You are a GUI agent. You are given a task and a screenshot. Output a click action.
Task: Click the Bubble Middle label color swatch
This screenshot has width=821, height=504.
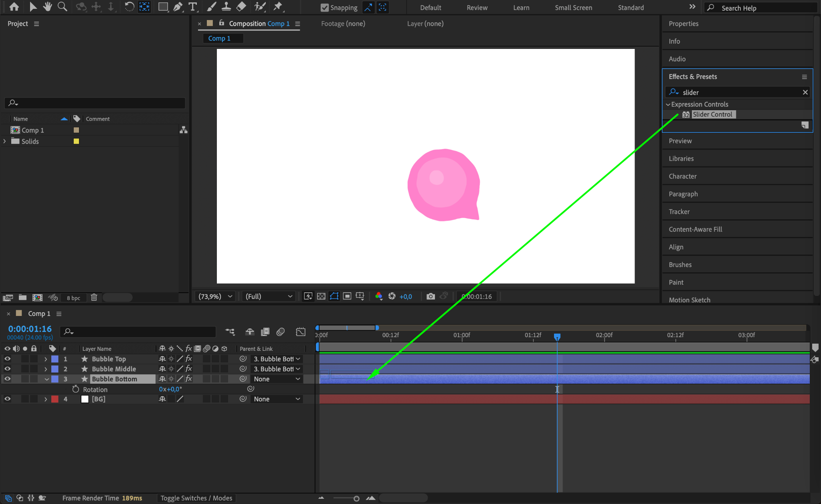tap(55, 369)
